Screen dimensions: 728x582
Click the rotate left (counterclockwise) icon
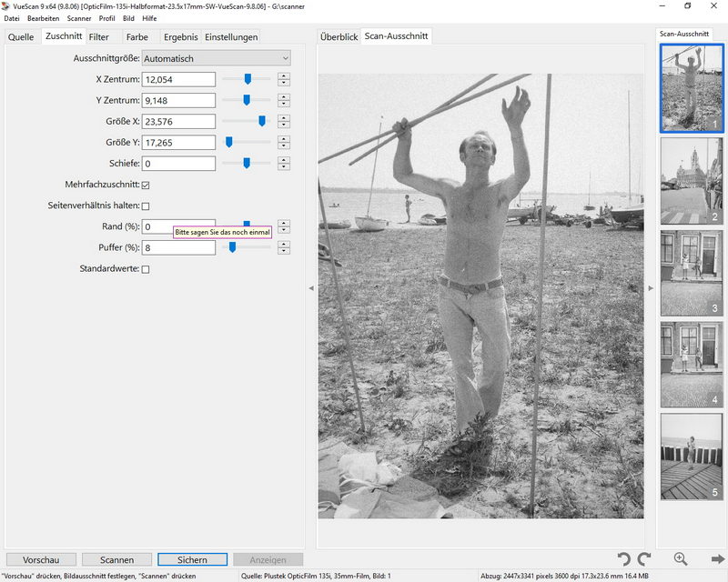(x=623, y=559)
